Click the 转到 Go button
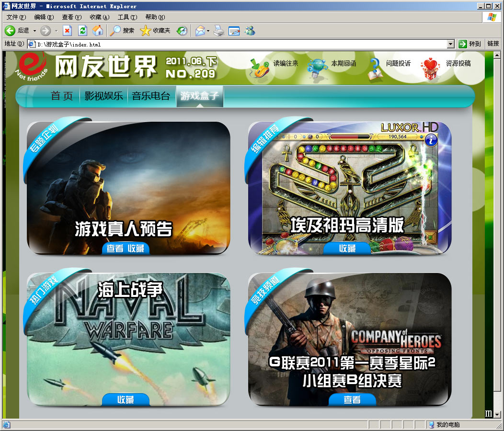 click(470, 44)
